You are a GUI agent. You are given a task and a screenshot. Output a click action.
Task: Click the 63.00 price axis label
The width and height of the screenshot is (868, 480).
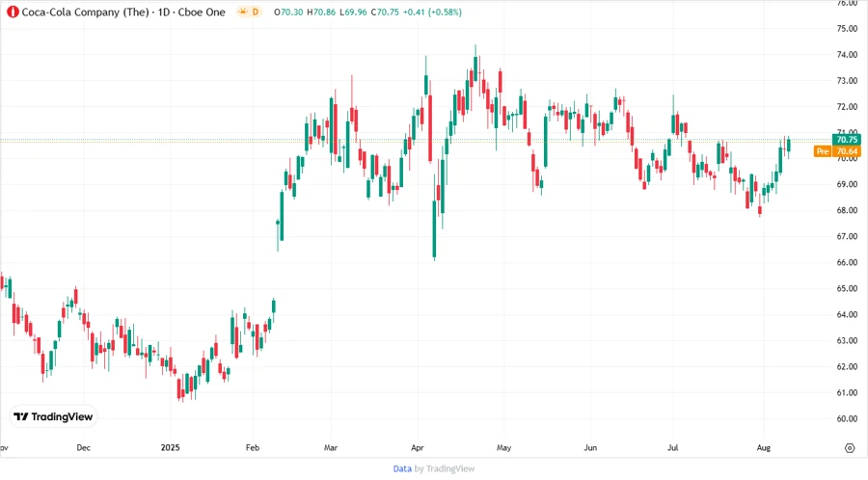point(847,340)
